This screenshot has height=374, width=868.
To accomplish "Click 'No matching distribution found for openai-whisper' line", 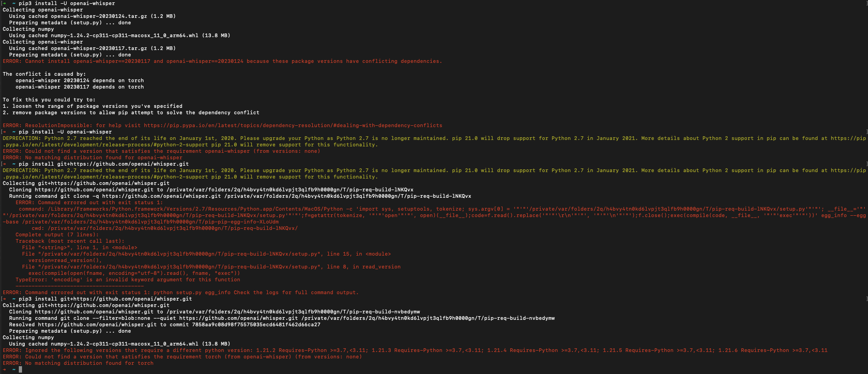I will (93, 157).
